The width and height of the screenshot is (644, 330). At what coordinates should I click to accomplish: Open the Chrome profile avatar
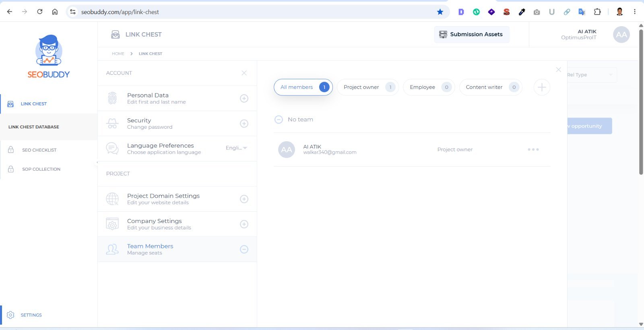click(620, 12)
